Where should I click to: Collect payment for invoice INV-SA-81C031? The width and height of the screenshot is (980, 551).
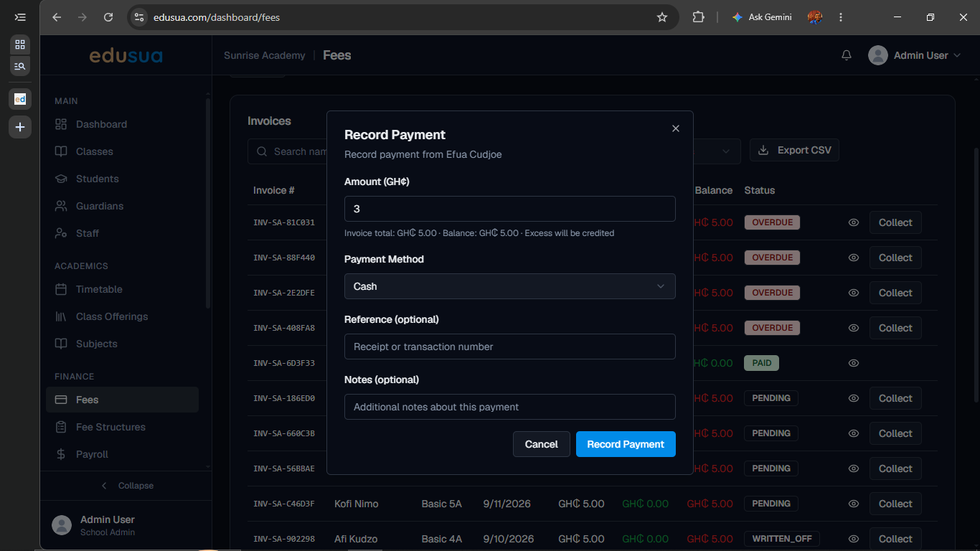point(895,222)
